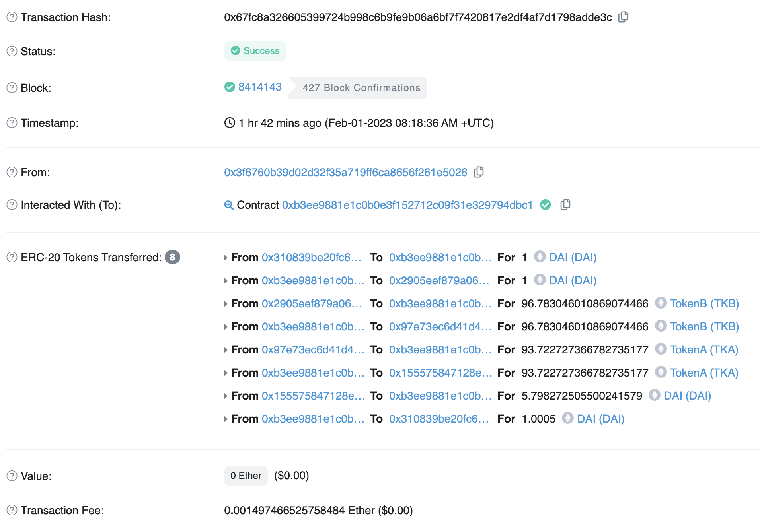The height and width of the screenshot is (532, 760).
Task: Expand the first DAI token transfer row
Action: [225, 257]
